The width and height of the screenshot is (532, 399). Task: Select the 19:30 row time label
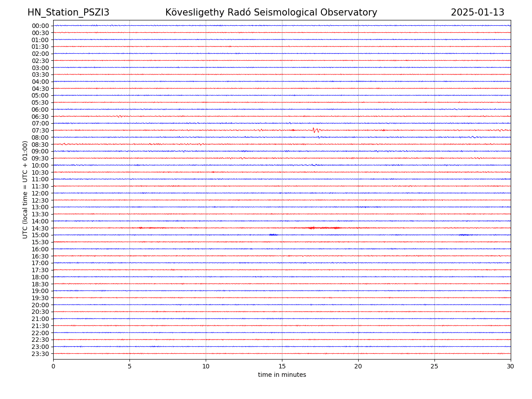[40, 298]
